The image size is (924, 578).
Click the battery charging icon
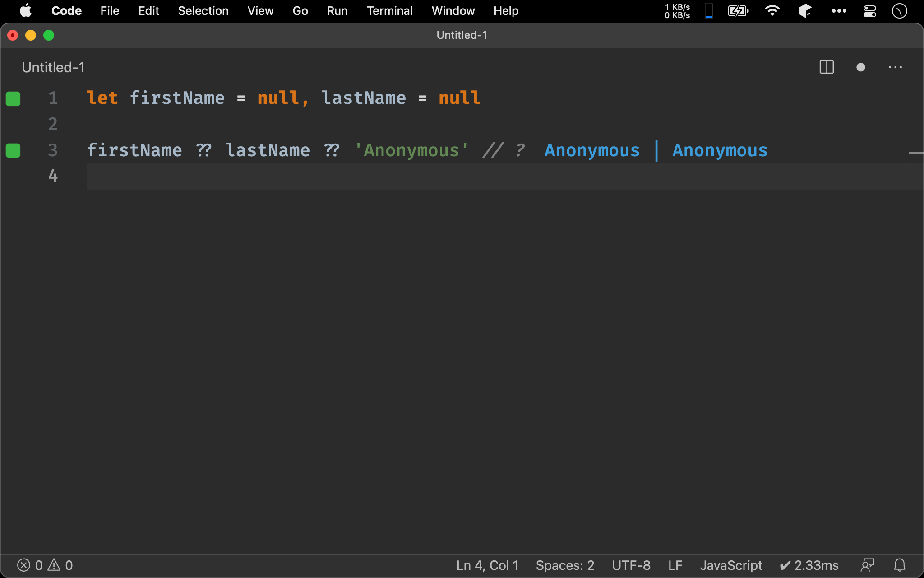click(739, 10)
